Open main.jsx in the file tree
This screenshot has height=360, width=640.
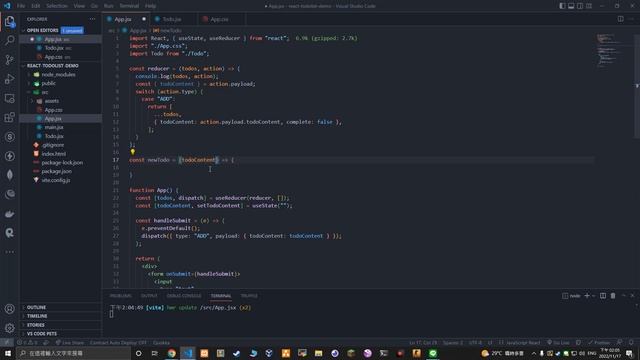54,127
